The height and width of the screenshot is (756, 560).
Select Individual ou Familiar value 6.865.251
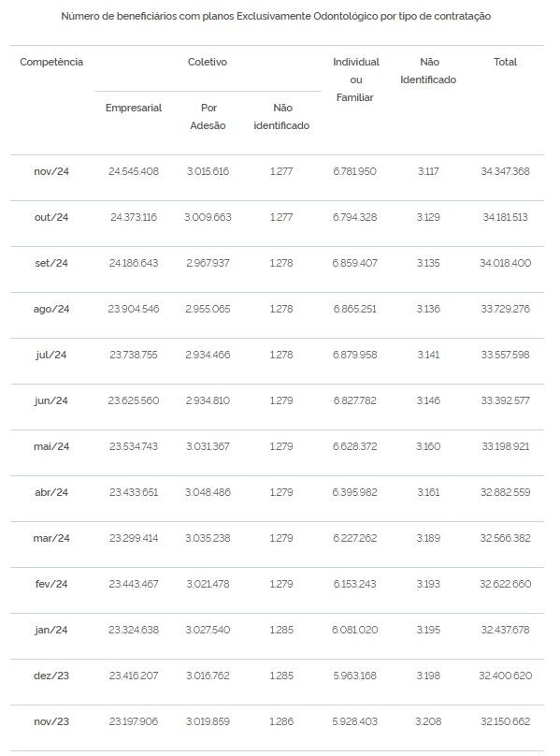click(x=354, y=309)
